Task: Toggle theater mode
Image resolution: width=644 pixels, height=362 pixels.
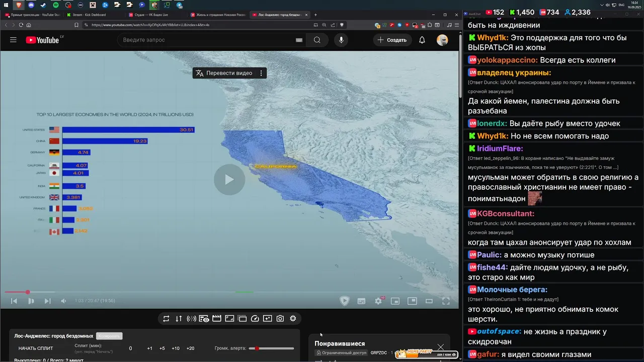Action: pyautogui.click(x=429, y=301)
